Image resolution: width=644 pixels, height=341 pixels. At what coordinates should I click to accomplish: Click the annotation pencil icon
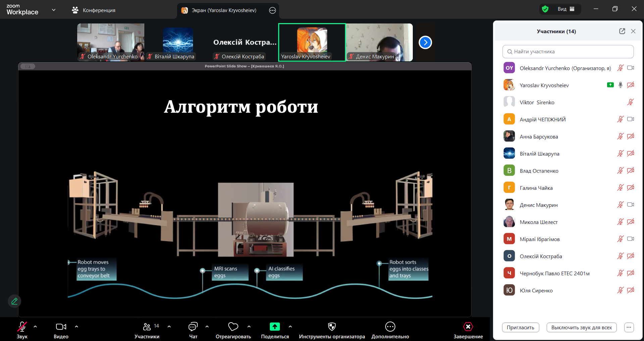click(14, 301)
